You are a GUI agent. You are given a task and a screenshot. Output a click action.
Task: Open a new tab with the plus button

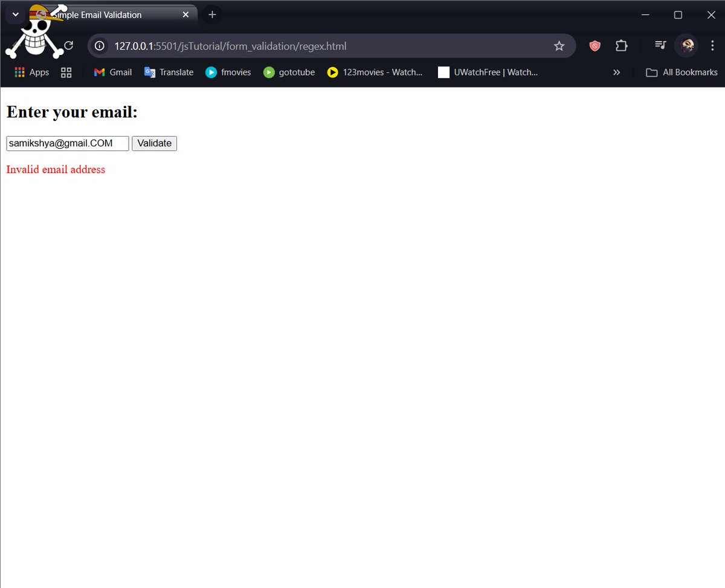(212, 15)
